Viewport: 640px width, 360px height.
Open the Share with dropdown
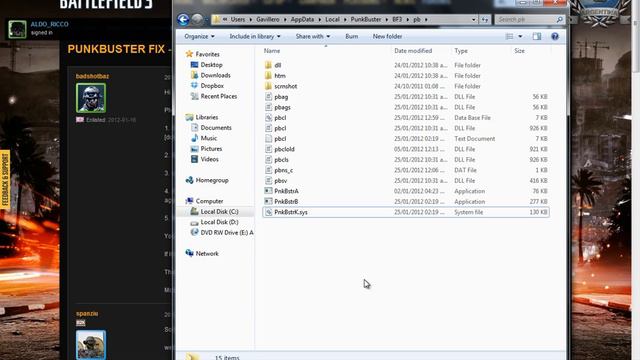(x=313, y=36)
